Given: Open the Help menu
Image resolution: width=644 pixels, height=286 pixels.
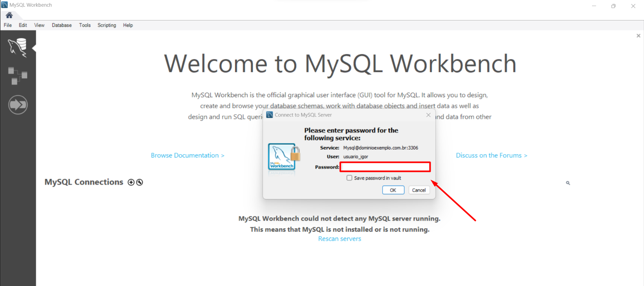Looking at the screenshot, I should (128, 25).
